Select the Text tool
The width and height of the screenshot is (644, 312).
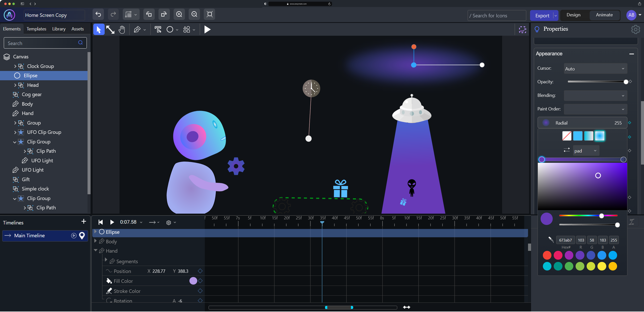point(158,29)
